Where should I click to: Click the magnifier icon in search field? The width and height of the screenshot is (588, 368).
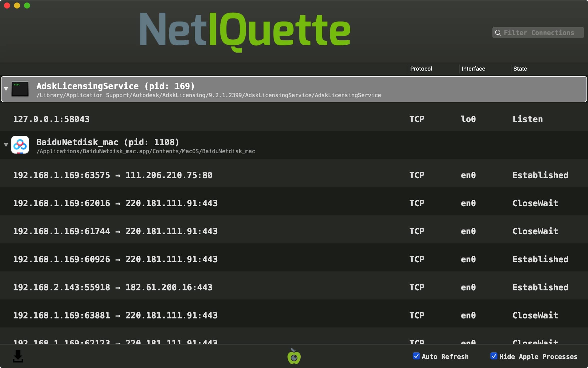[498, 33]
